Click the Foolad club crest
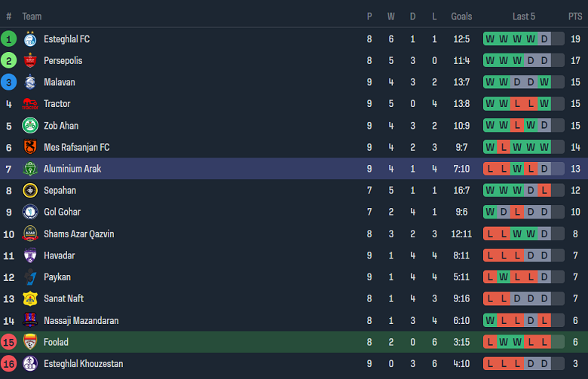The image size is (588, 379). coord(30,342)
